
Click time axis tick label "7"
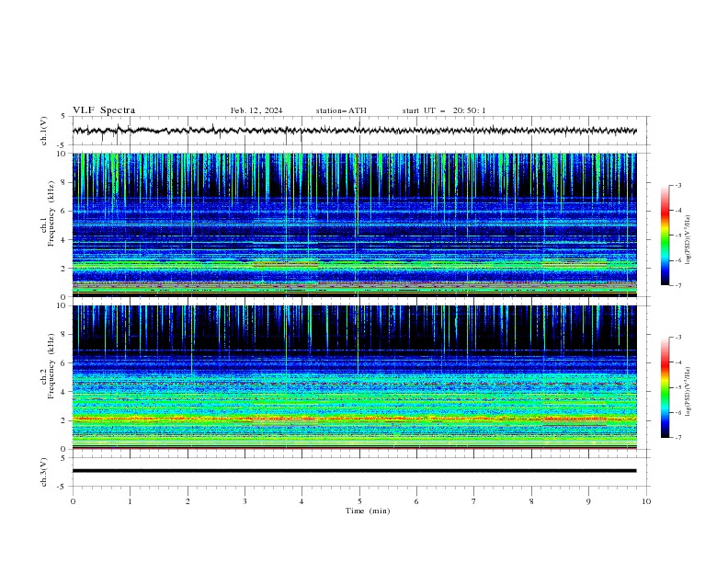point(474,501)
